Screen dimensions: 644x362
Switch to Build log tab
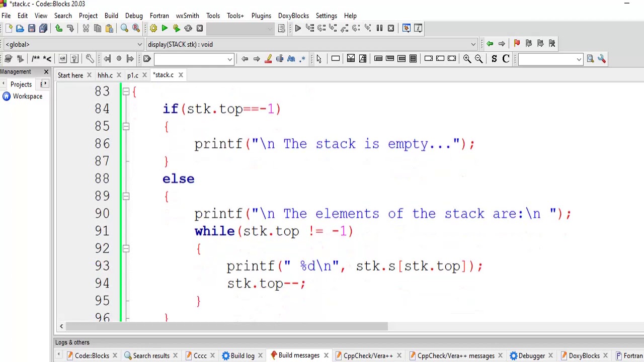point(243,356)
